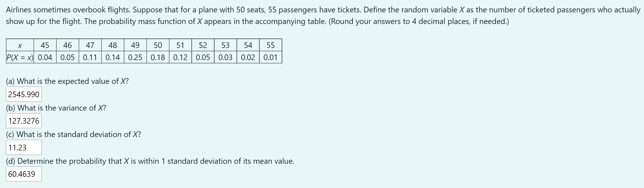The width and height of the screenshot is (644, 188).
Task: Click the probability 0.03 cell under 53
Action: [225, 57]
